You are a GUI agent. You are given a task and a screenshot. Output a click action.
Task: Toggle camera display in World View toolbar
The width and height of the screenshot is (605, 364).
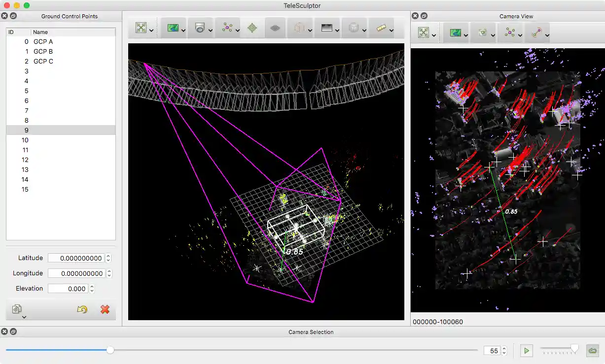click(x=200, y=28)
